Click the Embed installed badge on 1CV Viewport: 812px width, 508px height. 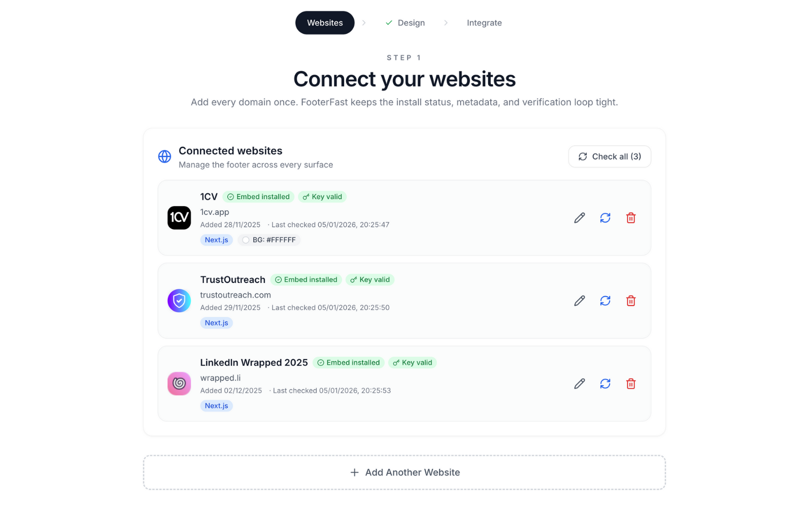click(258, 197)
